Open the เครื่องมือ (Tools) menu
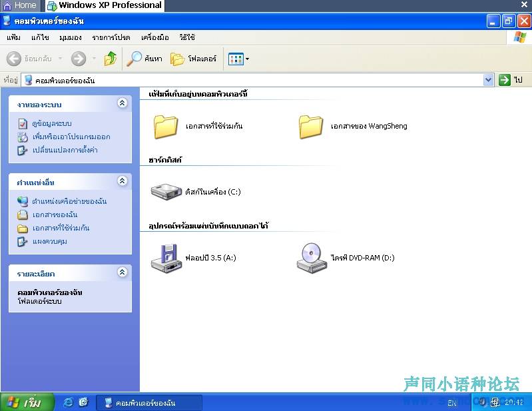Screen dimensions: 532x411 (x=154, y=37)
